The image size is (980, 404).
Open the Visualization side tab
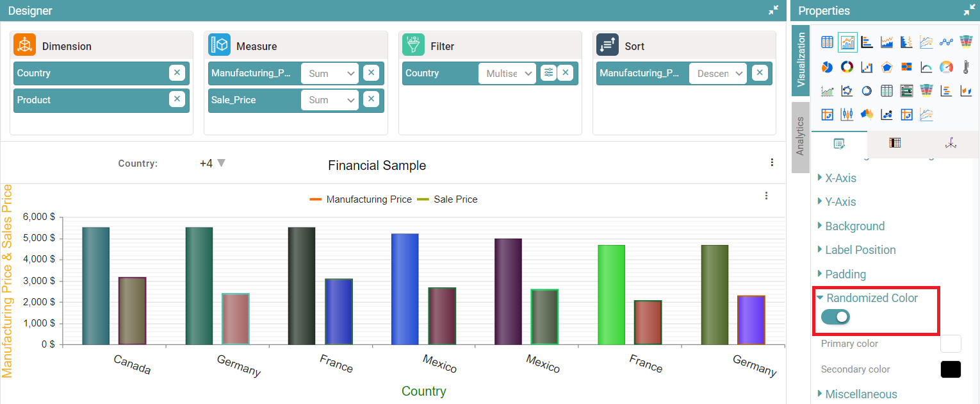(800, 60)
